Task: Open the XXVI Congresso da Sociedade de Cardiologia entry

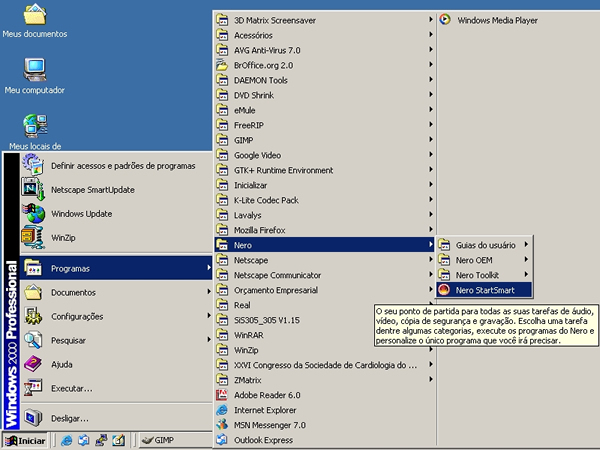Action: tap(324, 365)
